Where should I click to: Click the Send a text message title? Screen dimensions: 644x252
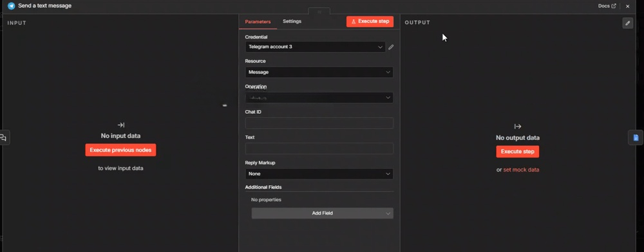(x=45, y=6)
